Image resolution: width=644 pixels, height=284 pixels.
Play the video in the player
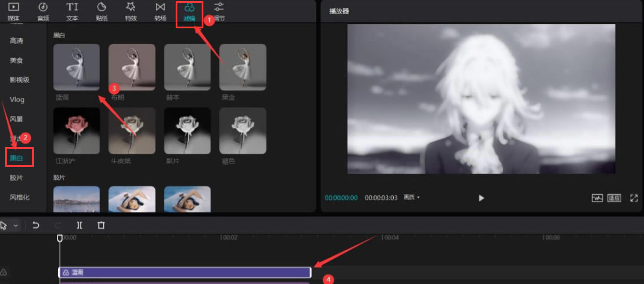481,198
